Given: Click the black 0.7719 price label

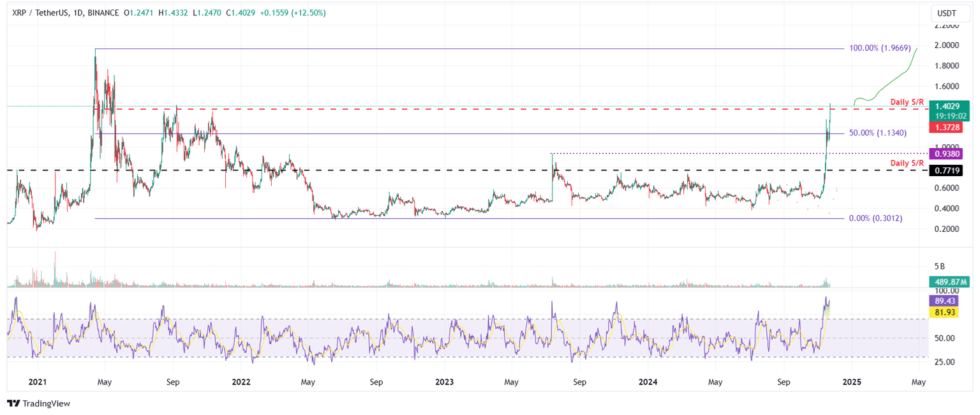Looking at the screenshot, I should (947, 171).
